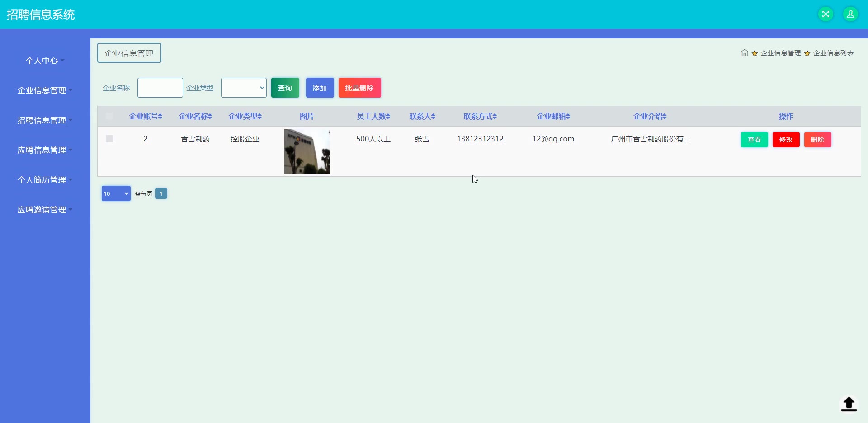Open the user profile icon in header
Viewport: 868px width, 423px height.
(x=850, y=14)
